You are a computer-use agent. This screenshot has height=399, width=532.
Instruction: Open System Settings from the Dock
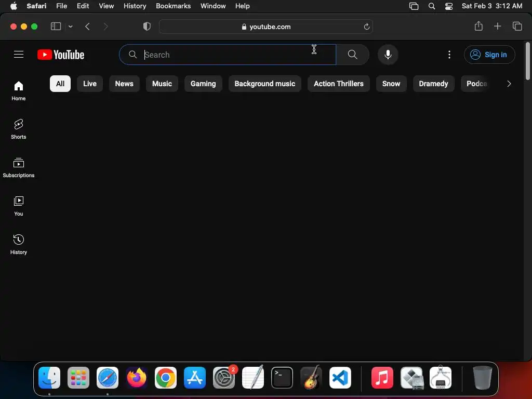[224, 378]
